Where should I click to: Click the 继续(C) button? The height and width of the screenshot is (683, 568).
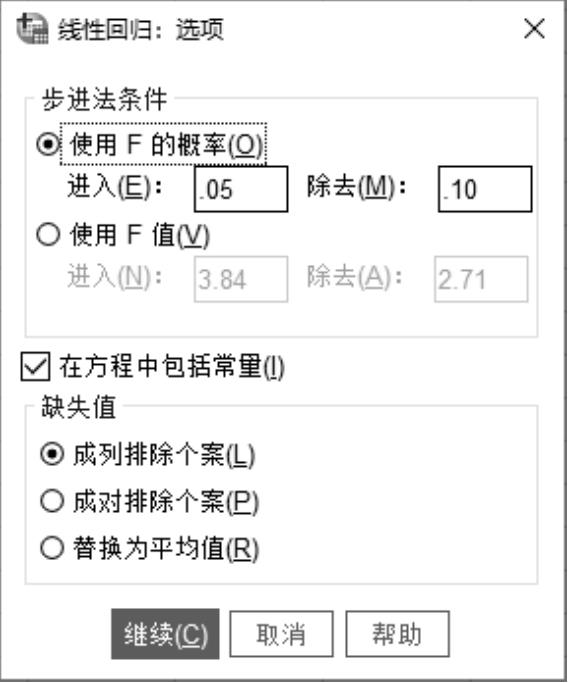[165, 634]
